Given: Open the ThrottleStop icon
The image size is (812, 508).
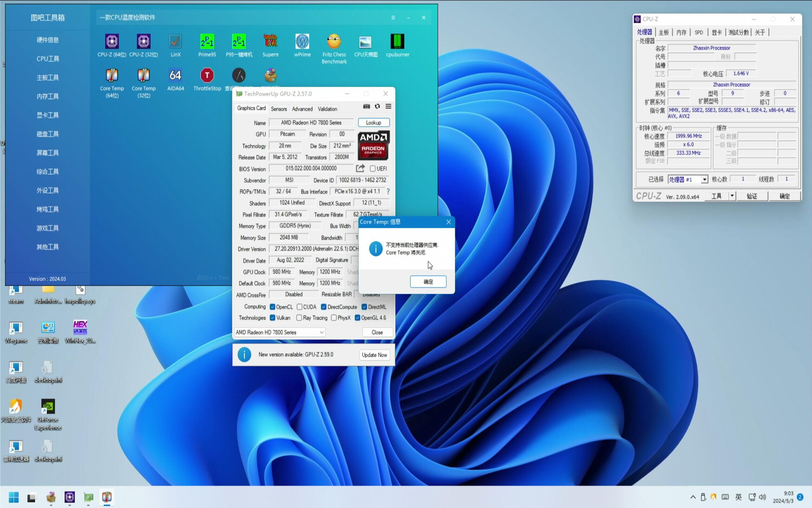Looking at the screenshot, I should (x=207, y=76).
